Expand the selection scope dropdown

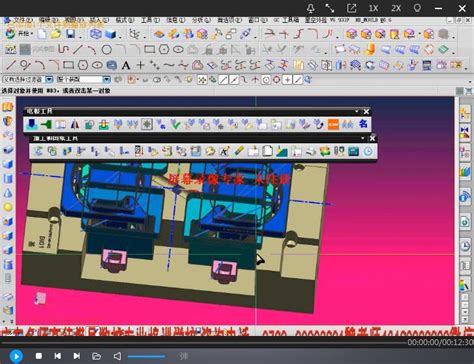click(106, 79)
